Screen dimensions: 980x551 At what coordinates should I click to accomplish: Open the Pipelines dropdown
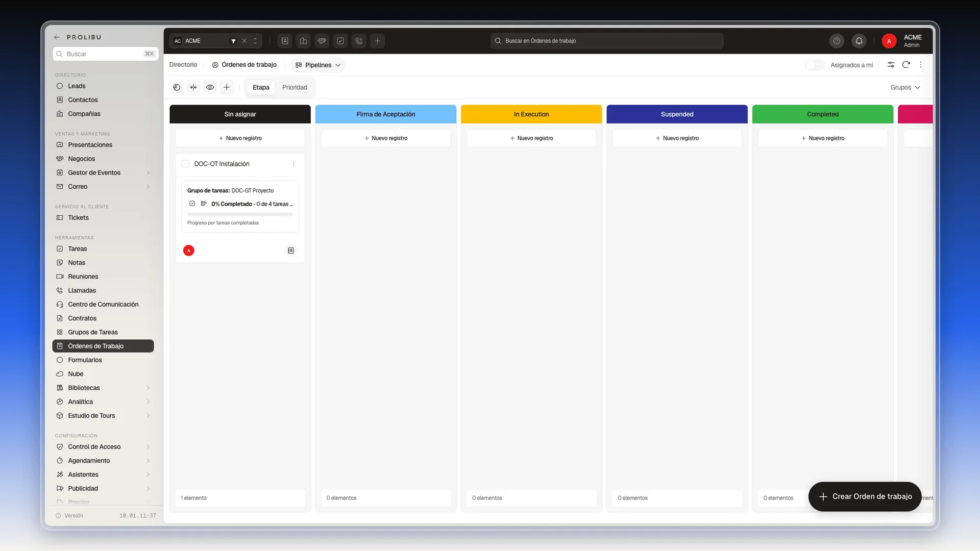pyautogui.click(x=318, y=65)
